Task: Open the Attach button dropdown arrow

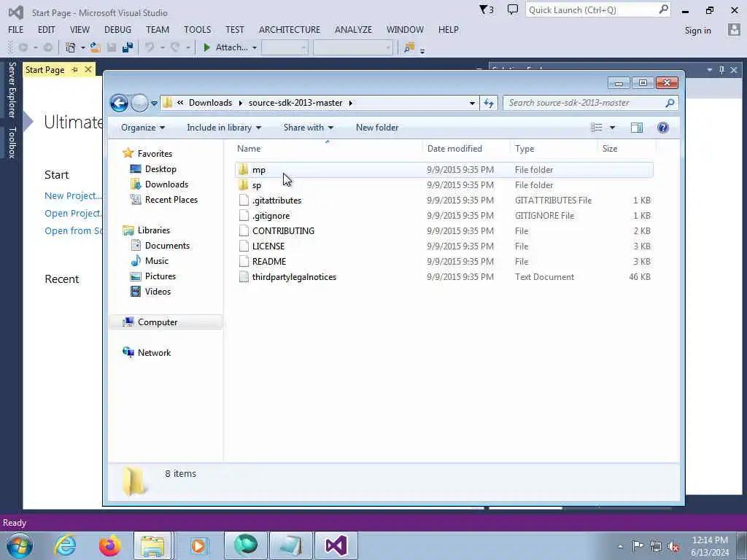Action: coord(255,47)
